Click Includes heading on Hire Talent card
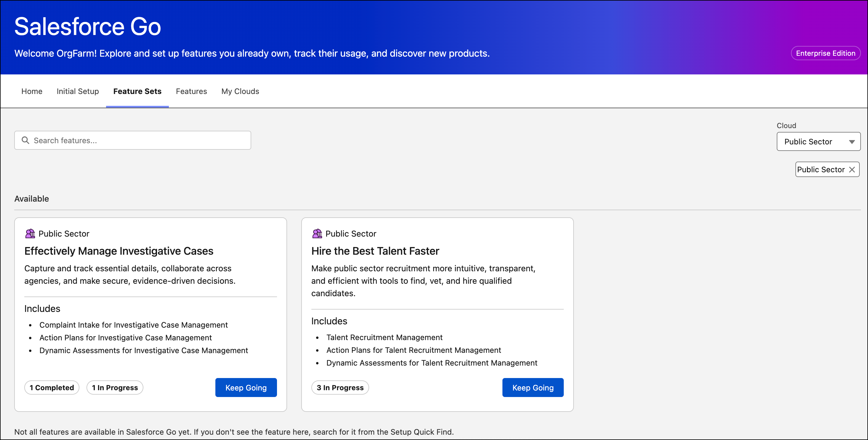The width and height of the screenshot is (868, 440). tap(329, 321)
